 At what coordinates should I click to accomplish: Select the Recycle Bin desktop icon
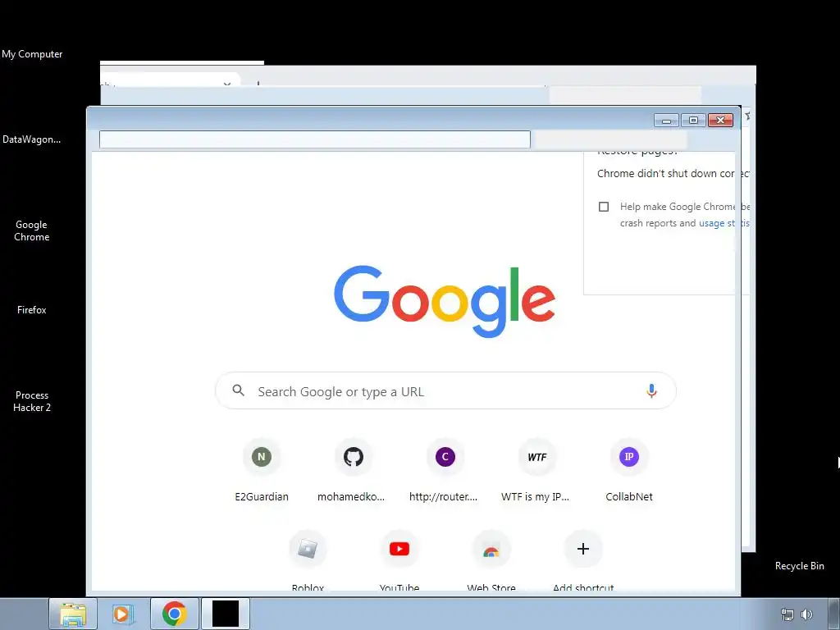pos(799,566)
